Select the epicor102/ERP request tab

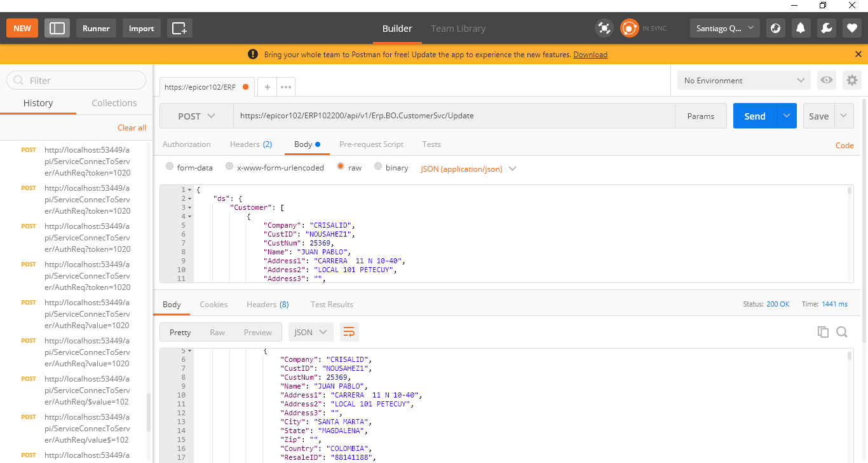[207, 87]
